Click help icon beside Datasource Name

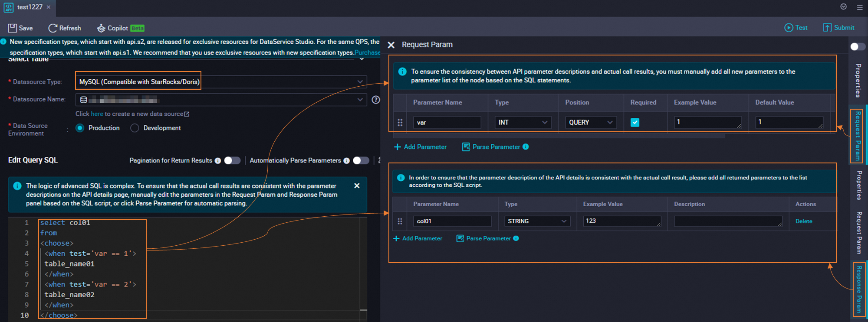point(376,100)
